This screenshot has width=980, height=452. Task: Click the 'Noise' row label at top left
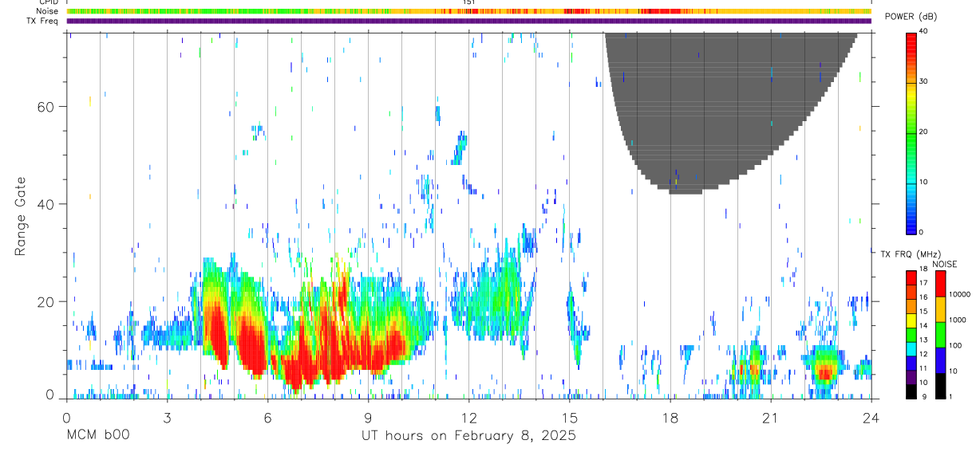click(x=46, y=11)
